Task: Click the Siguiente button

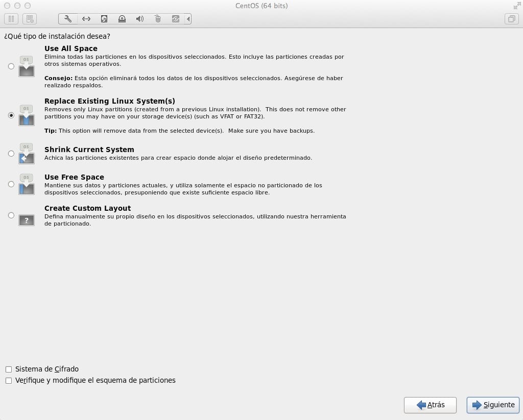Action: click(493, 405)
